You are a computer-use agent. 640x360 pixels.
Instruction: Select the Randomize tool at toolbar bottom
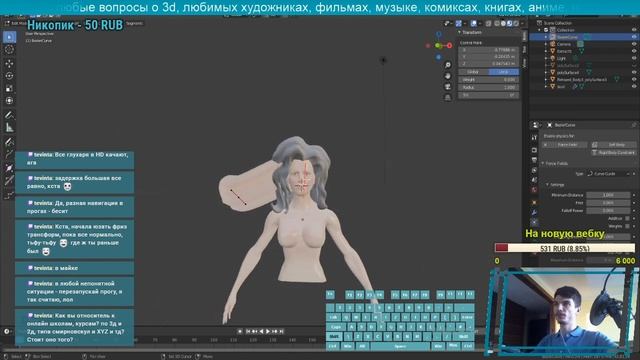click(x=9, y=196)
